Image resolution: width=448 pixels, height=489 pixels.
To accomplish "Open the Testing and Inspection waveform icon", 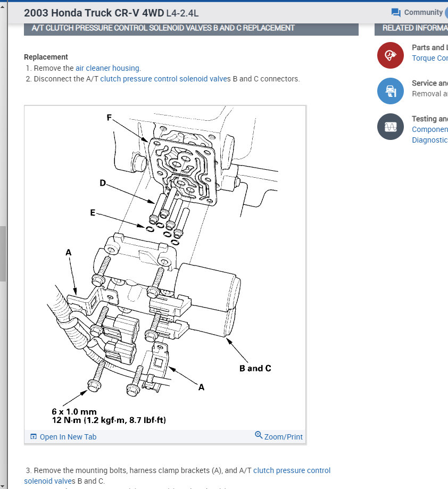I will (390, 127).
